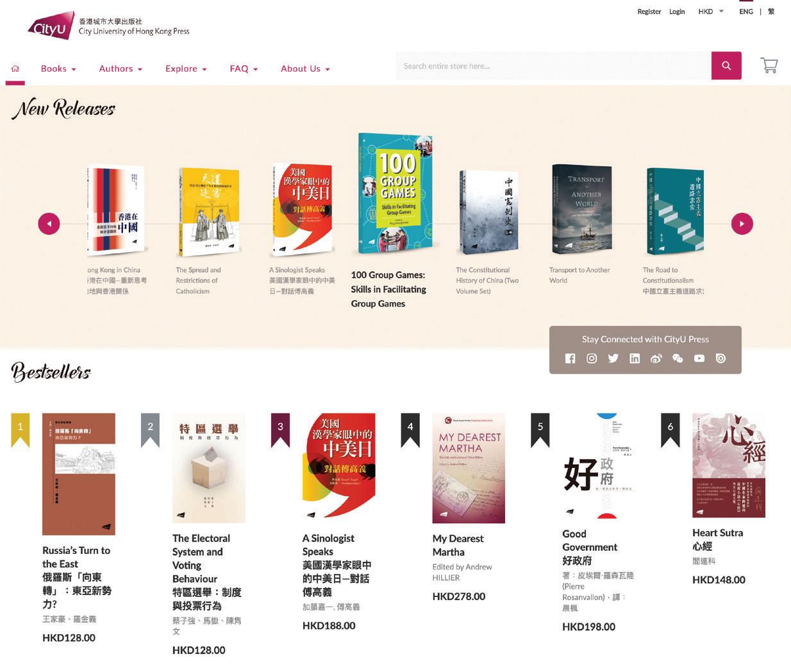The image size is (791, 672).
Task: Click the Register link
Action: [649, 12]
